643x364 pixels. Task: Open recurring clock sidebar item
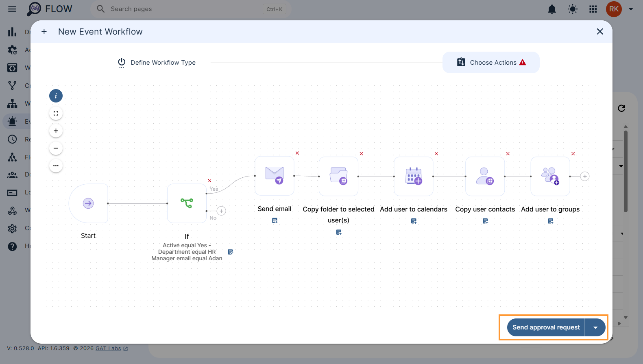pyautogui.click(x=12, y=139)
